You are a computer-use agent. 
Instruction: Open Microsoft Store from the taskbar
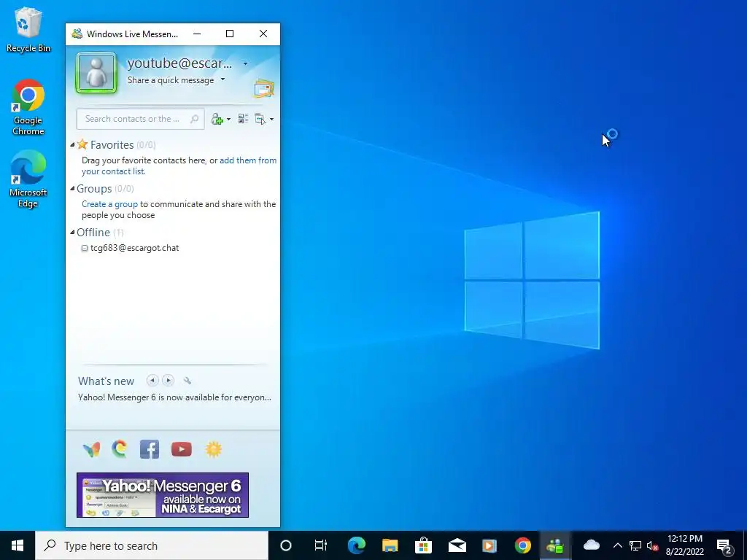(423, 545)
